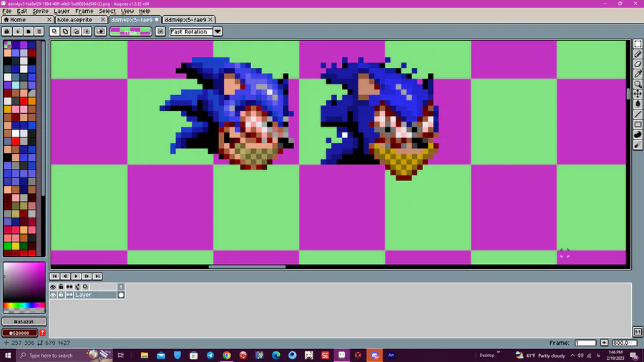This screenshot has height=362, width=644.
Task: Play the animation
Action: pyautogui.click(x=76, y=276)
